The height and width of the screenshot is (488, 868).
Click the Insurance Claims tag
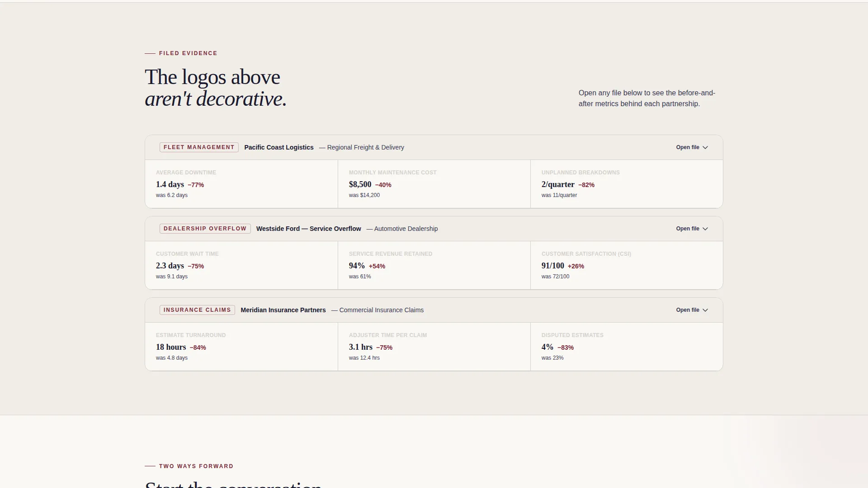pos(197,310)
